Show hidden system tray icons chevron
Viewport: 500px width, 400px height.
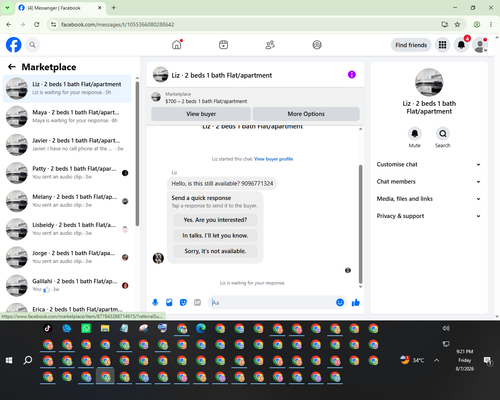tap(436, 360)
